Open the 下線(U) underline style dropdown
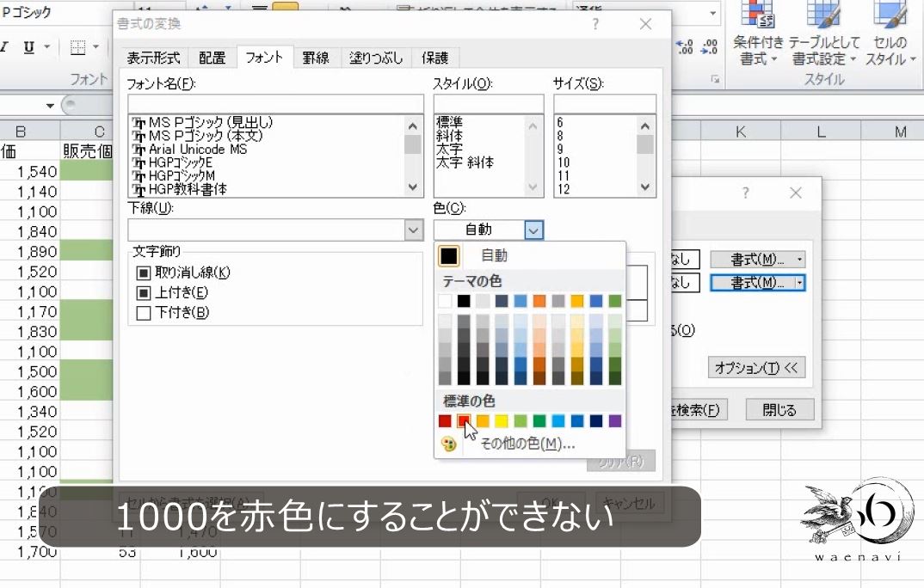The height and width of the screenshot is (588, 924). tap(413, 230)
